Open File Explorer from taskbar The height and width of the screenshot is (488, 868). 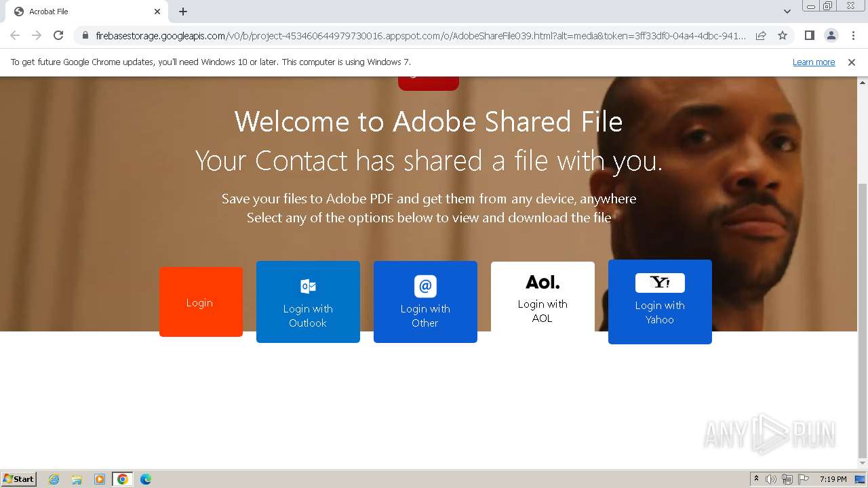(x=77, y=479)
